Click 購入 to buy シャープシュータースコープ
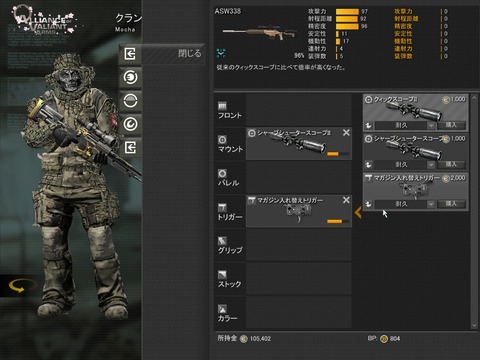 coord(451,164)
